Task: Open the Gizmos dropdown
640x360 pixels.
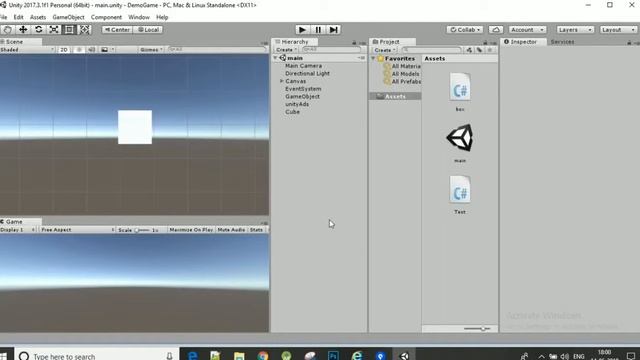Action: point(151,49)
